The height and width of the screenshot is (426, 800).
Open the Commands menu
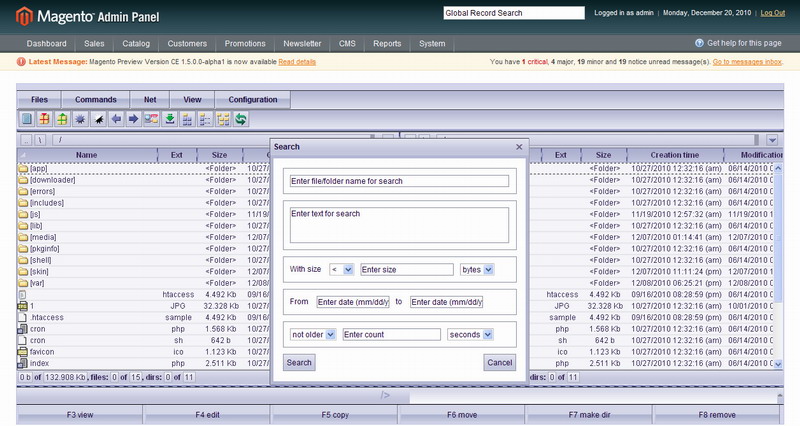tap(96, 99)
